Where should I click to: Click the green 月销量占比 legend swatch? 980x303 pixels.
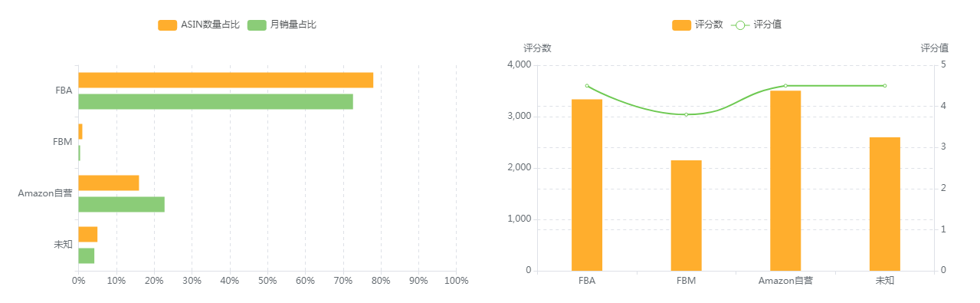(x=256, y=25)
